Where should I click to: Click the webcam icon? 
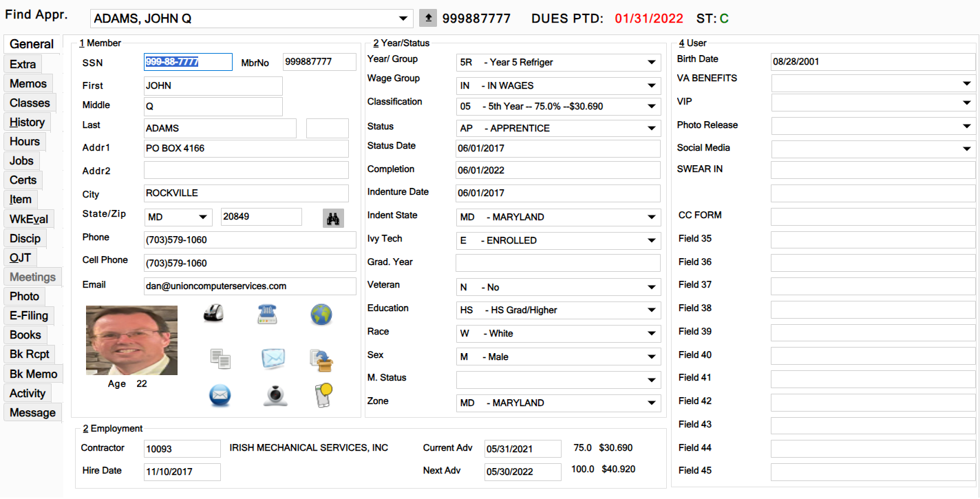(275, 395)
